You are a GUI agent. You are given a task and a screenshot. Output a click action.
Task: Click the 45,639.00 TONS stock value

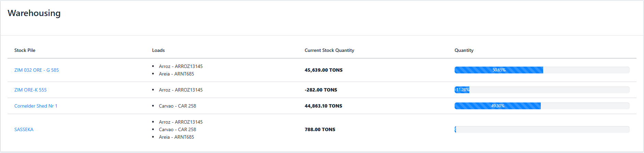pyautogui.click(x=323, y=70)
